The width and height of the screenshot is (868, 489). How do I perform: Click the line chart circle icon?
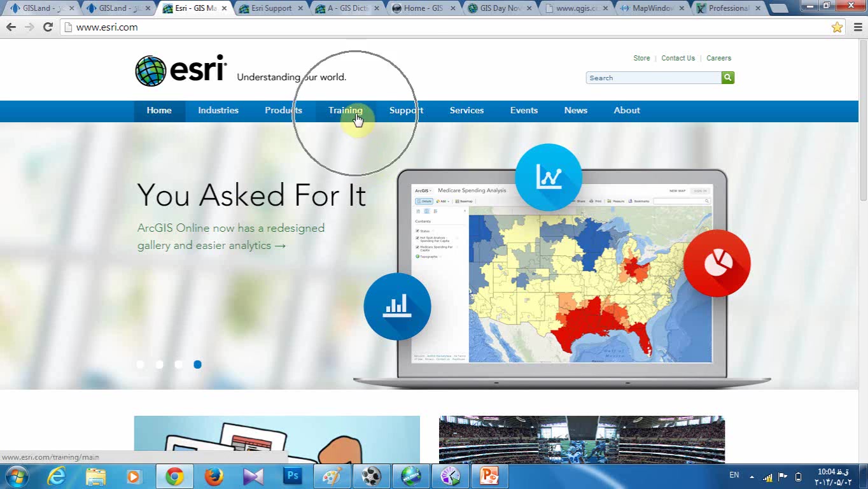(x=549, y=177)
